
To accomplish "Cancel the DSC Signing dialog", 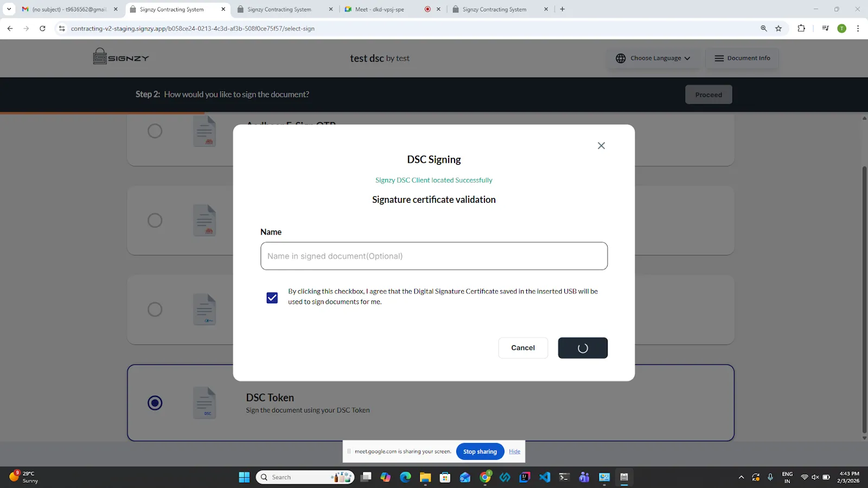I will [523, 348].
